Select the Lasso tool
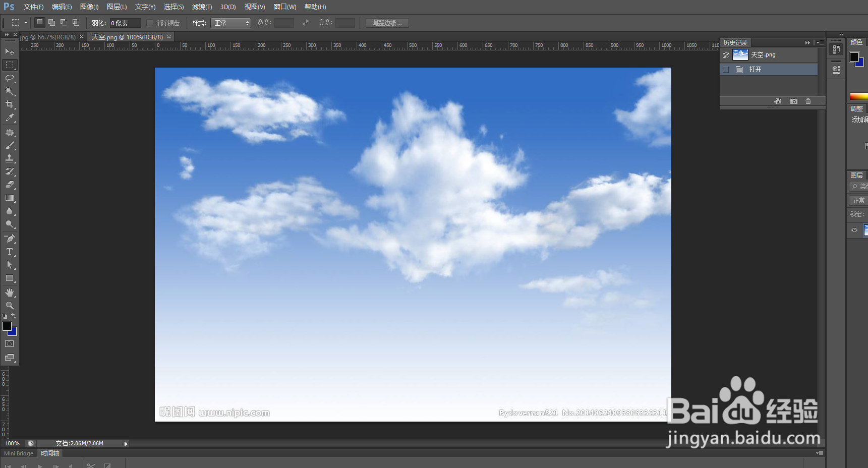The height and width of the screenshot is (468, 868). click(10, 78)
